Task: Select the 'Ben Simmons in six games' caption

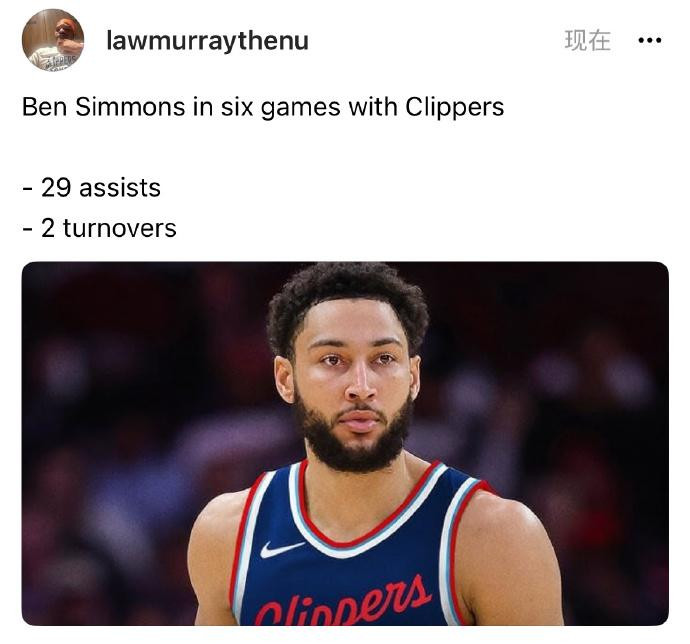Action: pyautogui.click(x=263, y=107)
